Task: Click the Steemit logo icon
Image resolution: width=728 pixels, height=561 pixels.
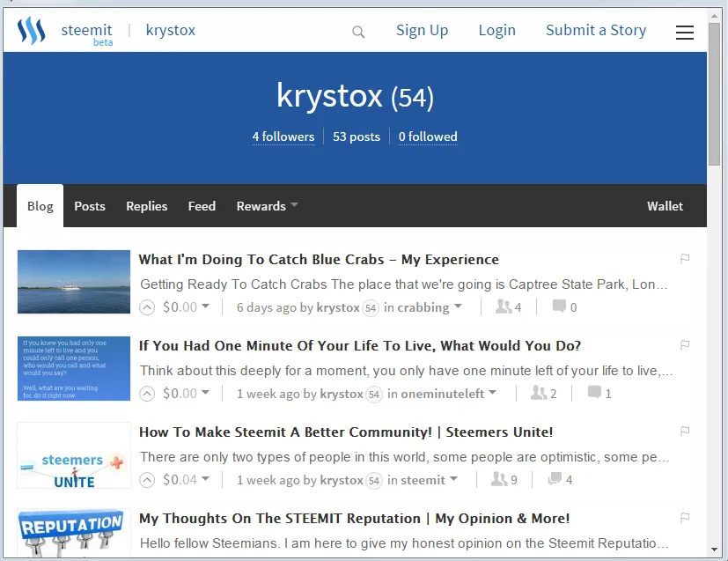Action: (x=31, y=31)
